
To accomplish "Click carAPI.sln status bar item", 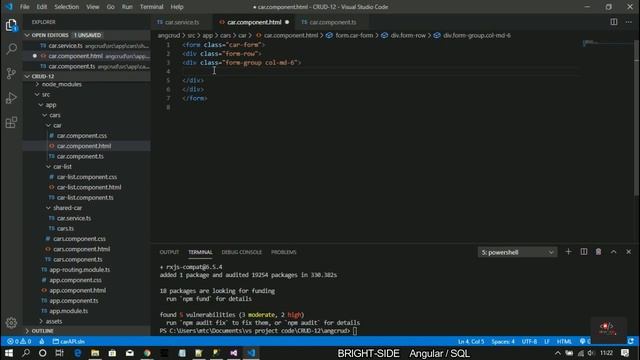I will click(x=69, y=341).
